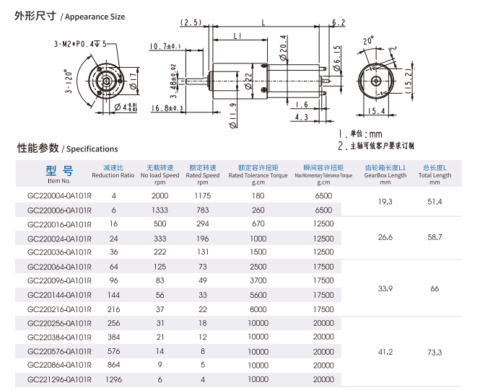Click the Rated Tolerance Torque header

258,174
